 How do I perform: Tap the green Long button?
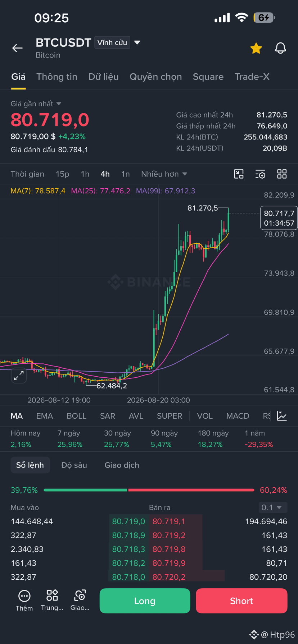point(145,601)
